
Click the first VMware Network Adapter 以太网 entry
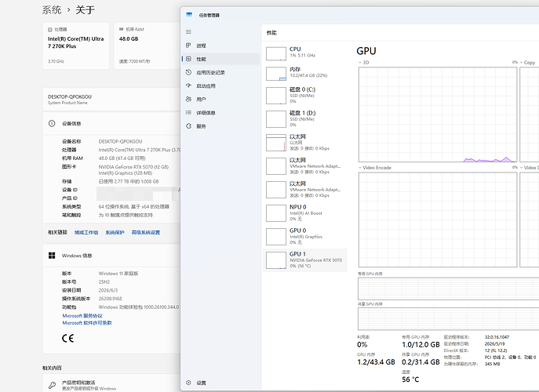(x=305, y=166)
